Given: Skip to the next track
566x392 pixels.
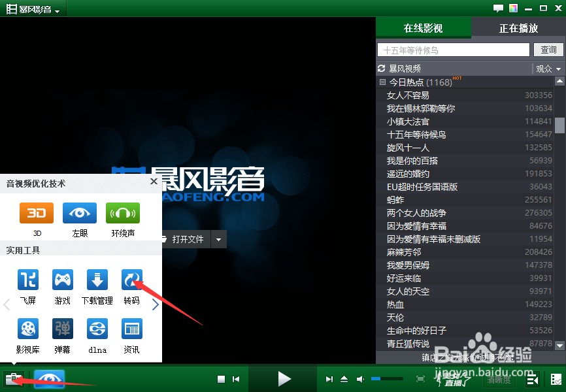Looking at the screenshot, I should point(329,379).
